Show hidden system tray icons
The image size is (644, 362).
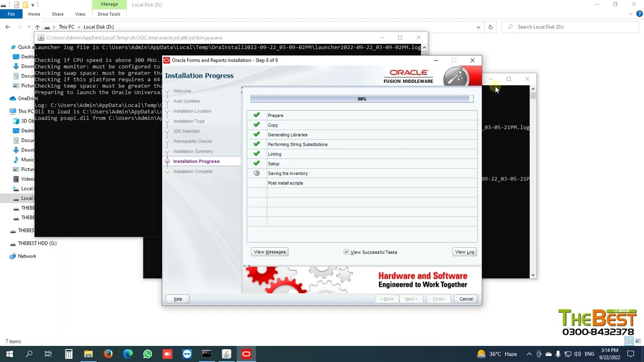coord(529,354)
